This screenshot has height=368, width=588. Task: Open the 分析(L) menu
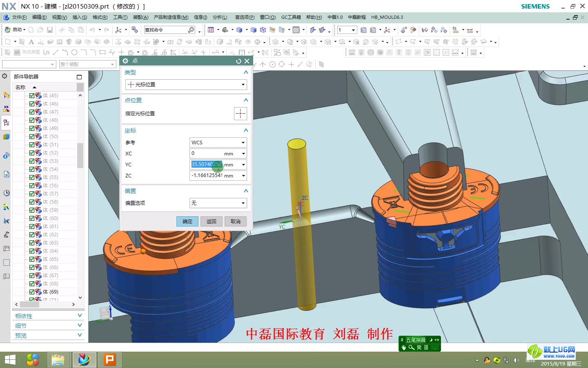coord(220,17)
